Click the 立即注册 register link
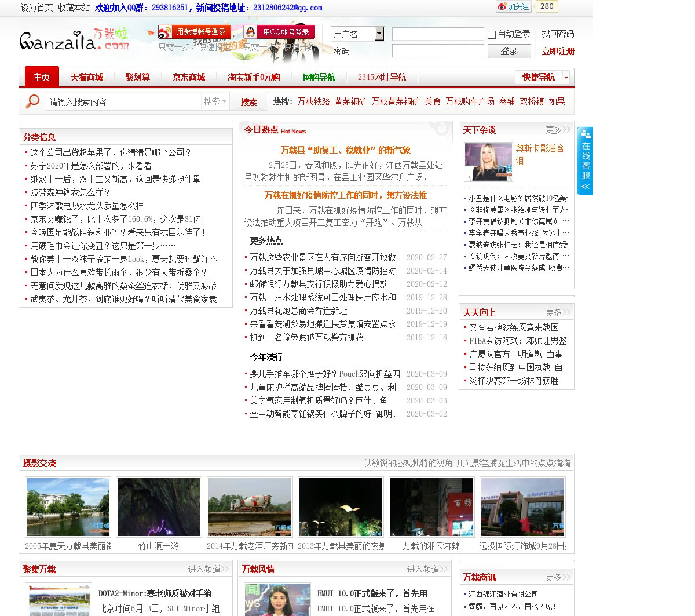Viewport: 695px width, 616px height. tap(558, 51)
